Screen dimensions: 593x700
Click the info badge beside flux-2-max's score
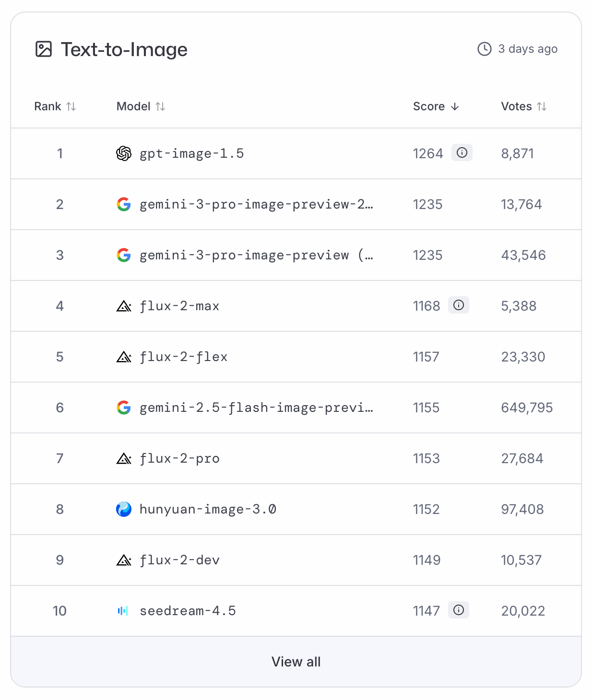[x=459, y=305]
